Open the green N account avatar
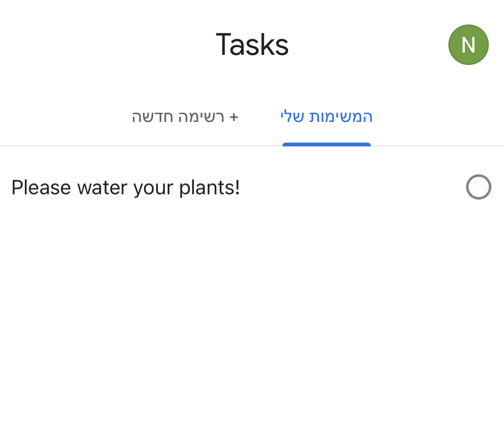 (x=468, y=45)
